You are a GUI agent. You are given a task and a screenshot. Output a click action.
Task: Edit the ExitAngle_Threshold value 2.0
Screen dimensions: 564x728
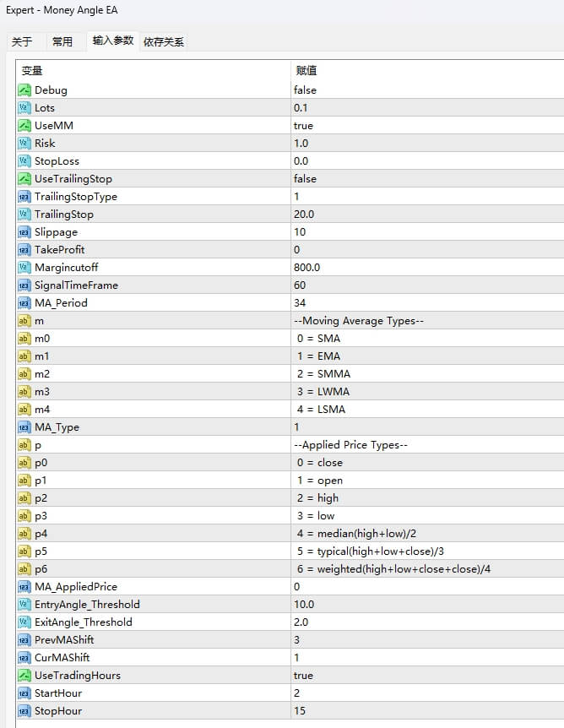[301, 622]
